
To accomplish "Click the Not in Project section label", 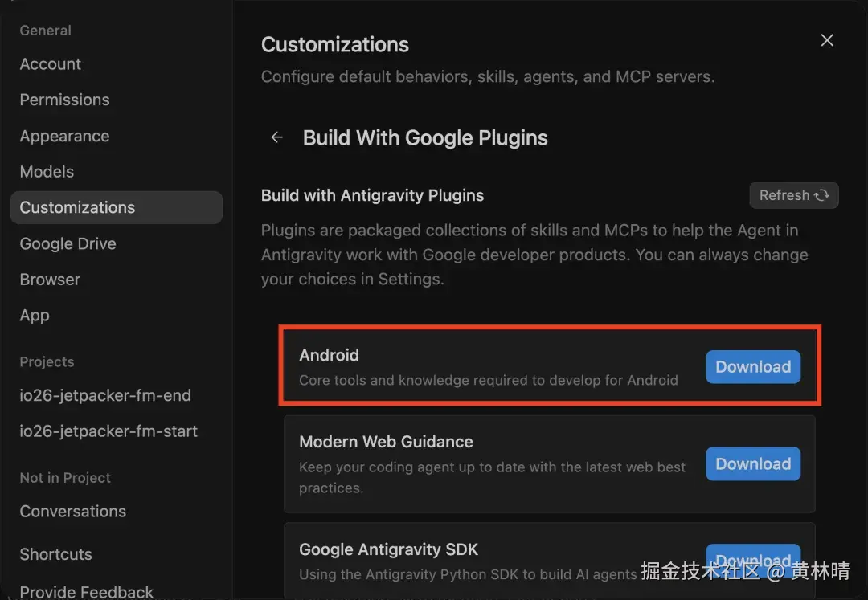I will (65, 478).
